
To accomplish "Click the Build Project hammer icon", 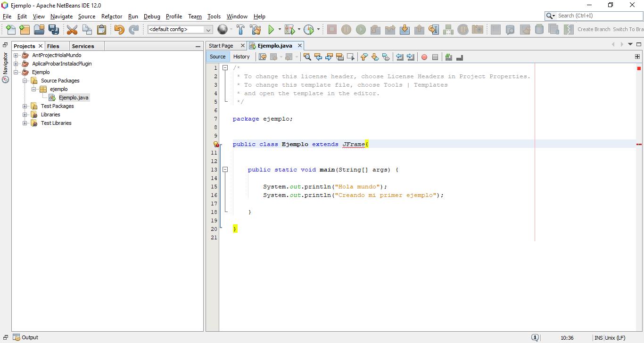I will 241,30.
